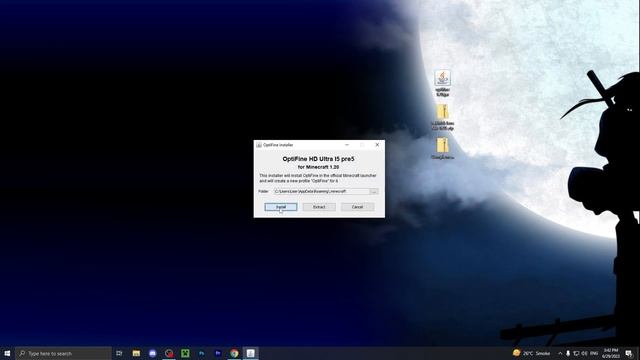
Task: Open the Windows Start menu
Action: [x=7, y=353]
